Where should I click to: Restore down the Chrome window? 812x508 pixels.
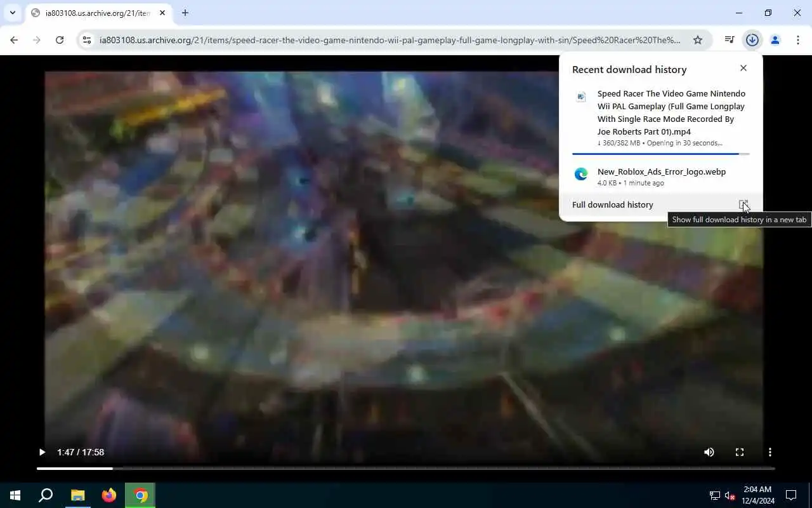[x=768, y=13]
